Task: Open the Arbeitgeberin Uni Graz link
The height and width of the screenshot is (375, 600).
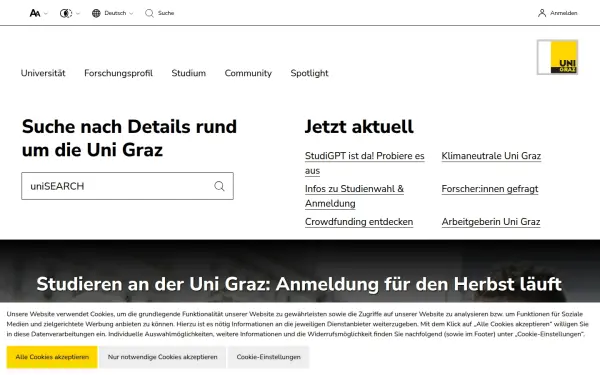Action: [x=491, y=222]
